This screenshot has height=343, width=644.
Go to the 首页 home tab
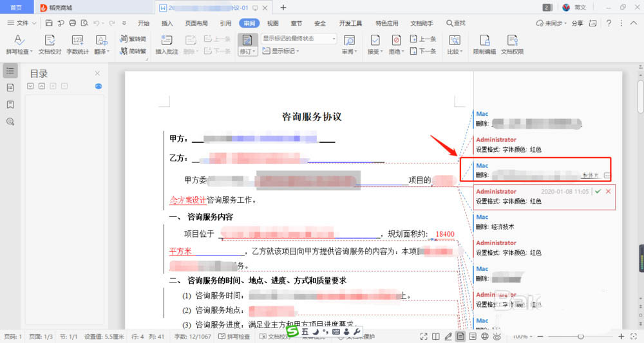click(15, 7)
